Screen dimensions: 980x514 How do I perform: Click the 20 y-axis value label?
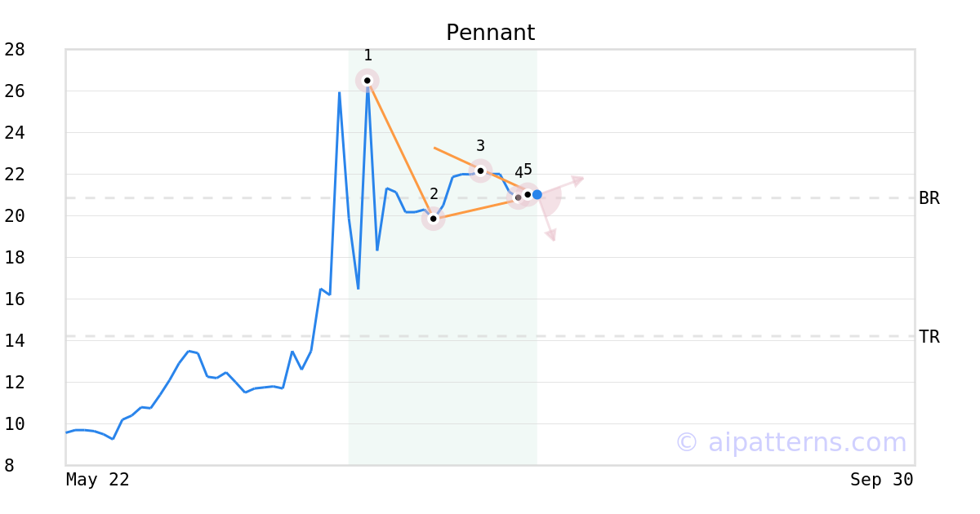[x=15, y=216]
